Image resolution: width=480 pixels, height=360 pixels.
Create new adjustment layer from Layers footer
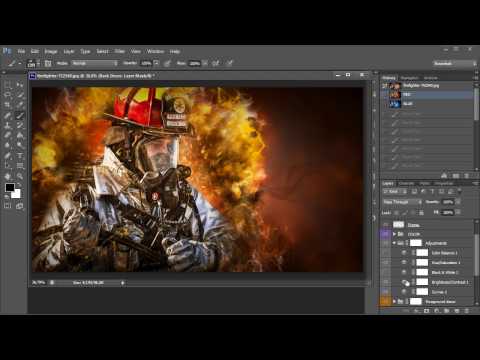point(436,311)
